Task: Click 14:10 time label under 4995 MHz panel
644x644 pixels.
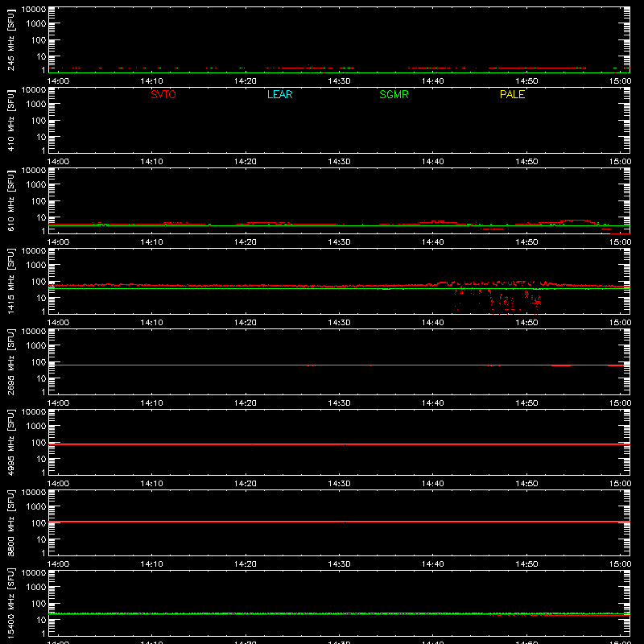Action: 152,484
